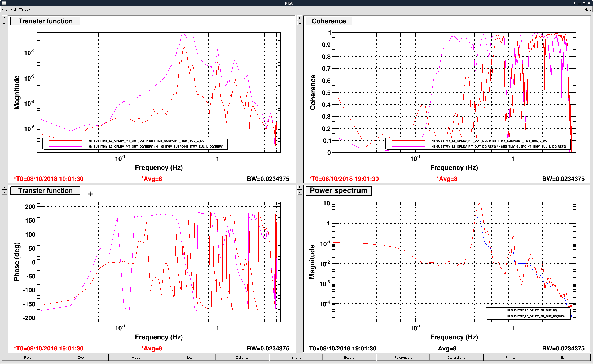
Task: Click right-arrow button beside bottom-left Transfer function pad
Action: click(4, 187)
